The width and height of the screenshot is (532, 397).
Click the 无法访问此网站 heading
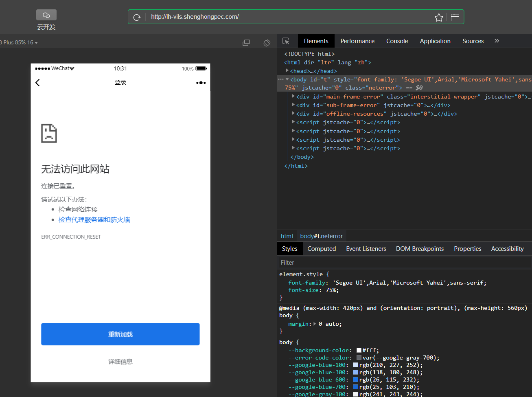75,169
